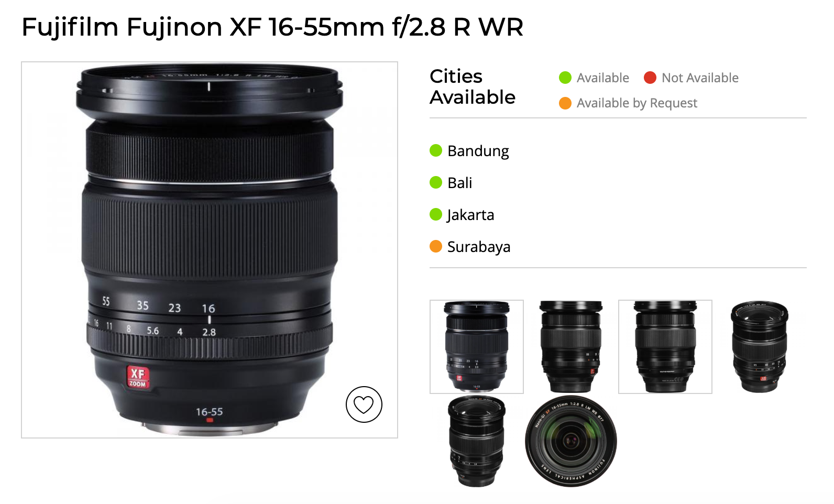Open the main lens product image
834x504 pixels.
coord(210,250)
